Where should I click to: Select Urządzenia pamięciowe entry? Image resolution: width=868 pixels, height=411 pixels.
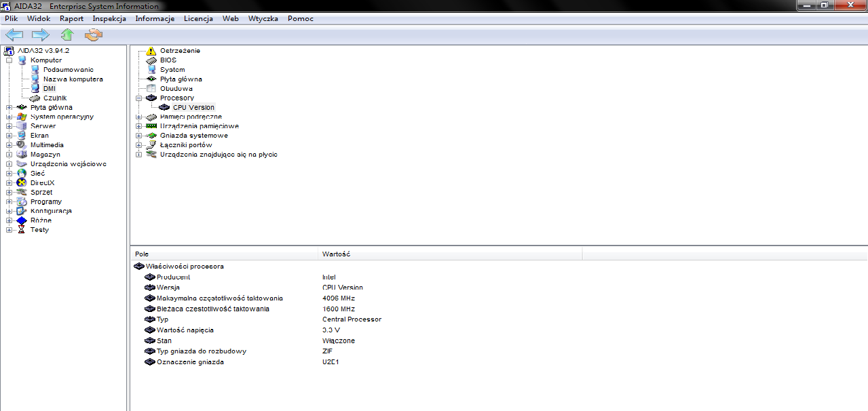click(x=200, y=126)
